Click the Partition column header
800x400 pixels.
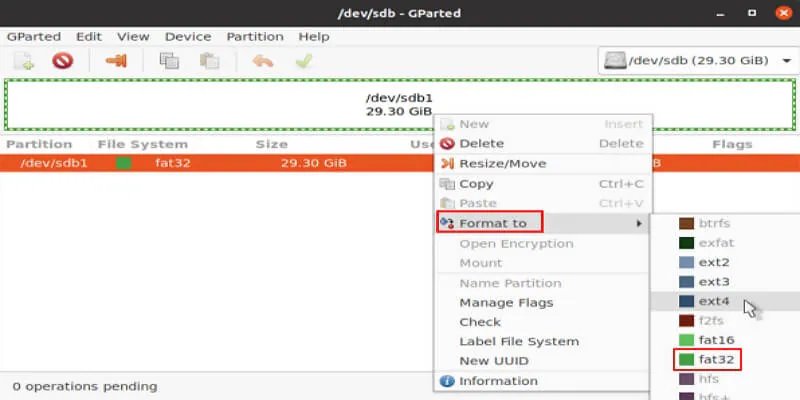(39, 144)
